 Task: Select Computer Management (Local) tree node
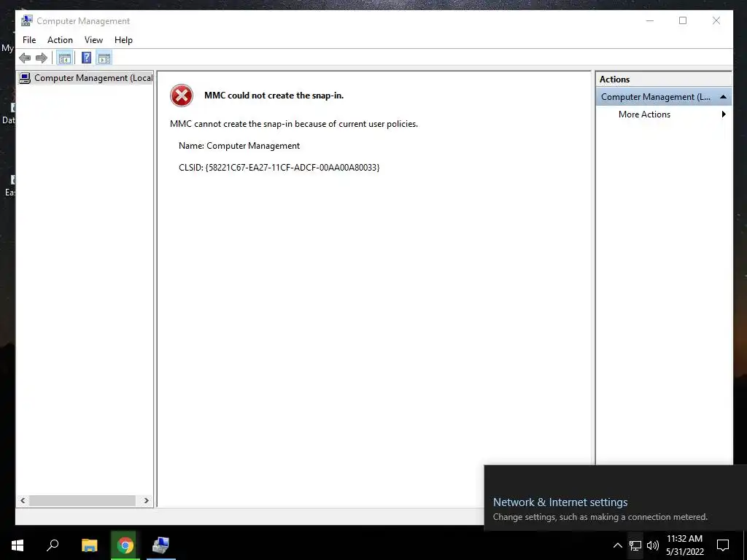(86, 78)
